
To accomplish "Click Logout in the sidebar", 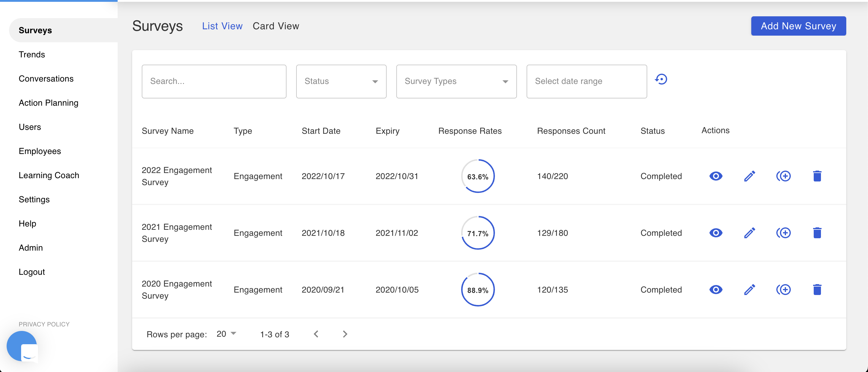I will pyautogui.click(x=32, y=272).
